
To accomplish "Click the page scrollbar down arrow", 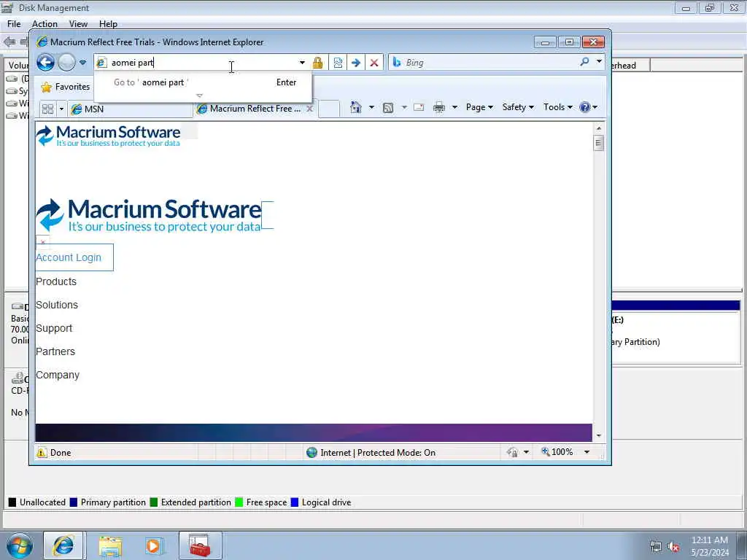I will click(599, 436).
